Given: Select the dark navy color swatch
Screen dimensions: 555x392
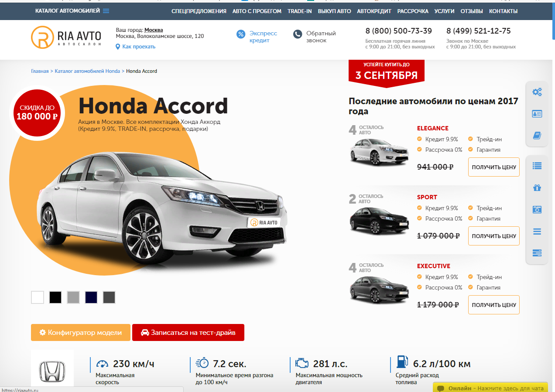Looking at the screenshot, I should pos(91,297).
